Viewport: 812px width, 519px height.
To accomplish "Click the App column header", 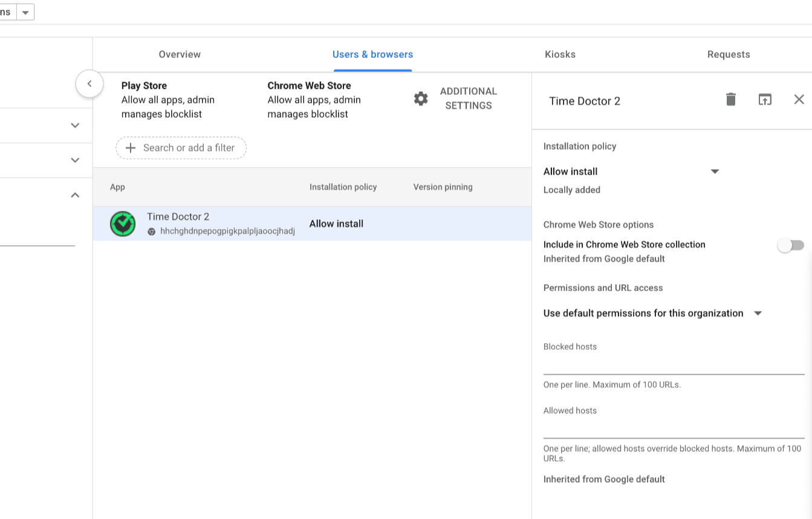I will point(117,187).
